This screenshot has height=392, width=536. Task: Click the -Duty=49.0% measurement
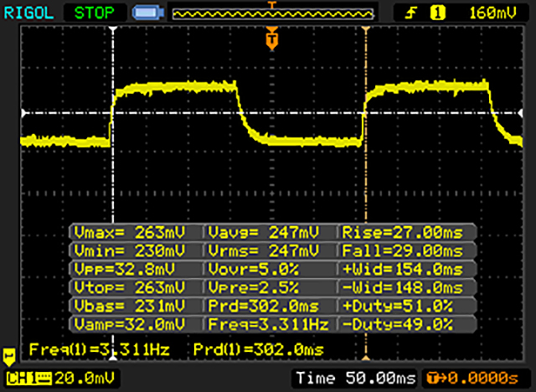point(398,324)
